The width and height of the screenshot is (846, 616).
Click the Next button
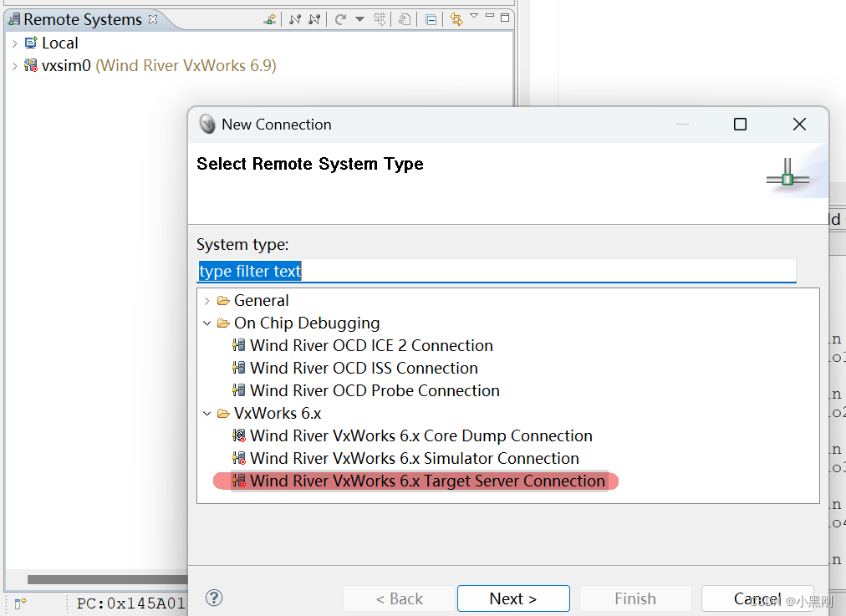(x=513, y=598)
